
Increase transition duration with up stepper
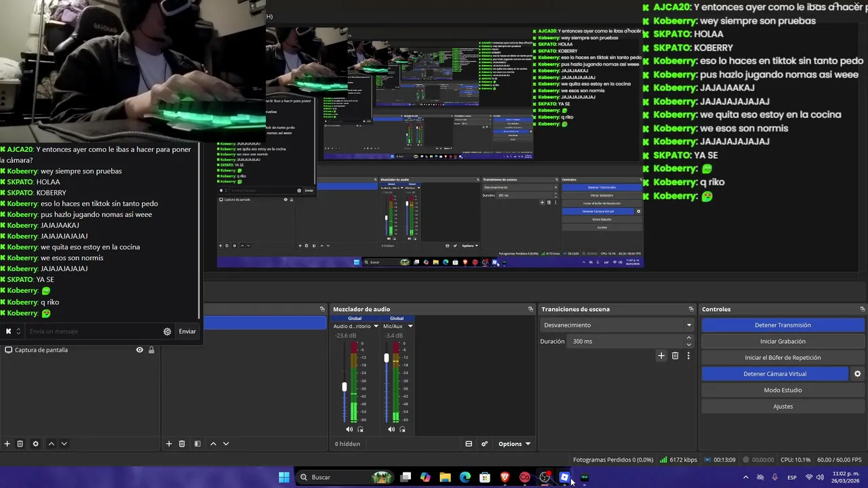click(689, 338)
